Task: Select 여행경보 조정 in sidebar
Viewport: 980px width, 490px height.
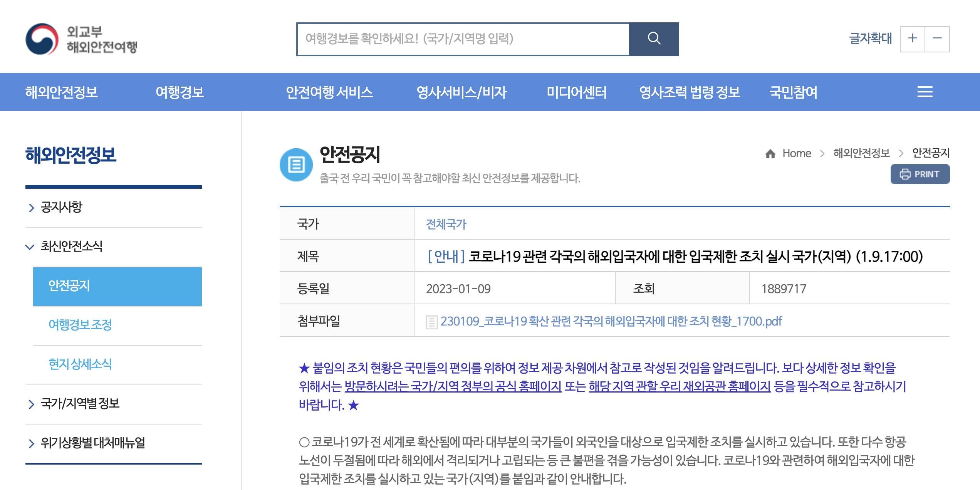Action: pyautogui.click(x=80, y=325)
